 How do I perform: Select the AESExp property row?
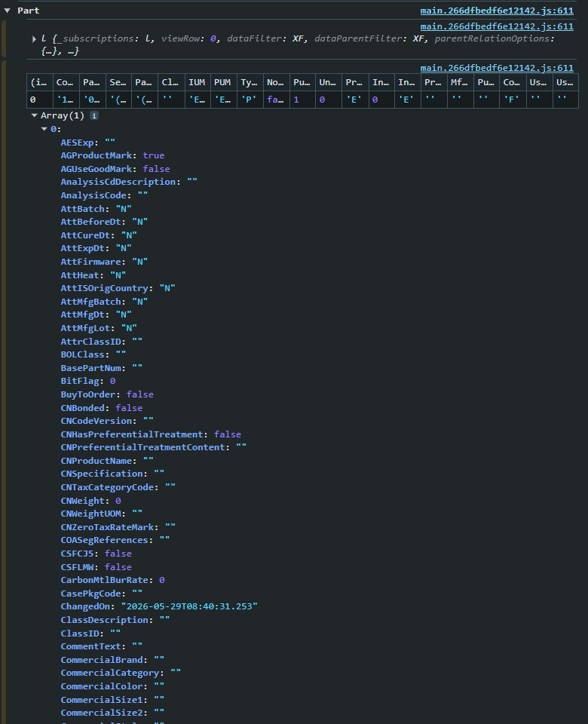87,143
